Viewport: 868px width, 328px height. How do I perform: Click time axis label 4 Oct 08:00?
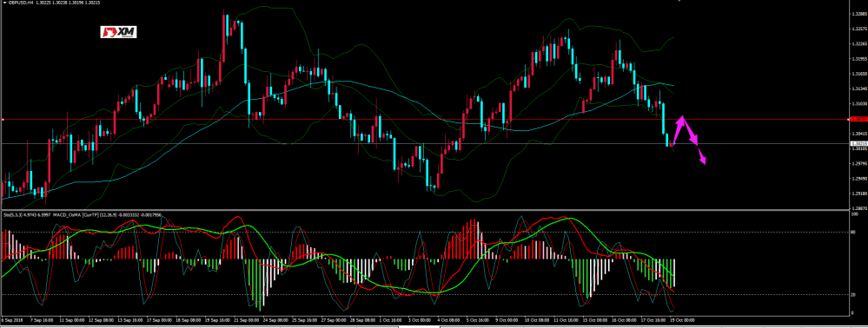[449, 319]
